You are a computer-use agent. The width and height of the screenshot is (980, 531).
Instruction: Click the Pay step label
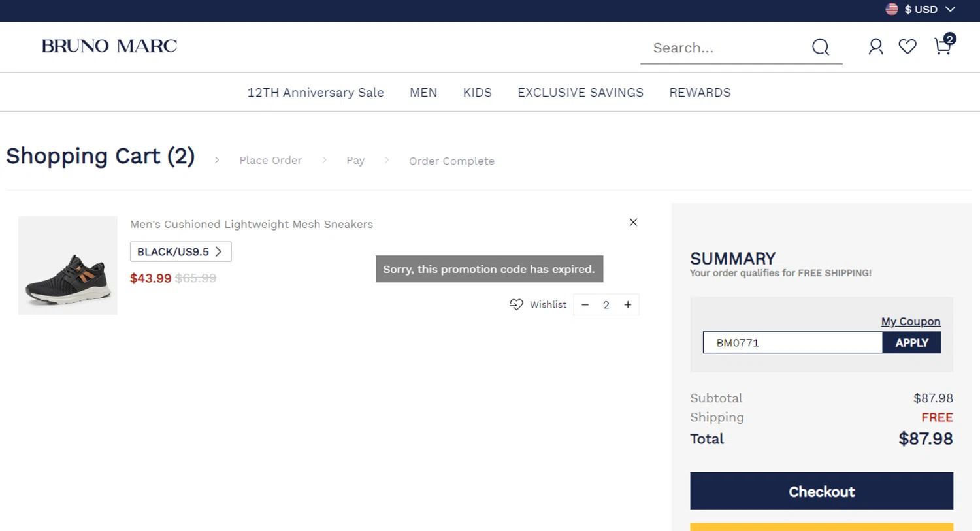coord(355,160)
